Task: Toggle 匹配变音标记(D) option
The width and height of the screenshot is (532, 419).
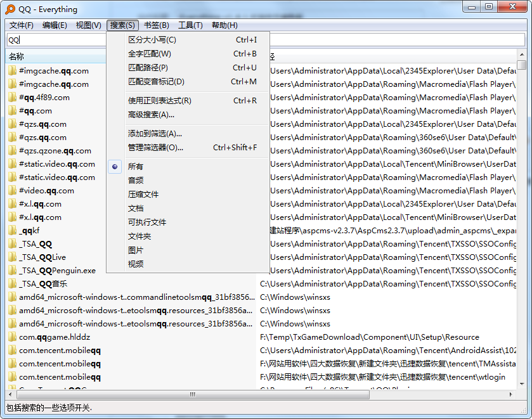Action: click(x=188, y=81)
